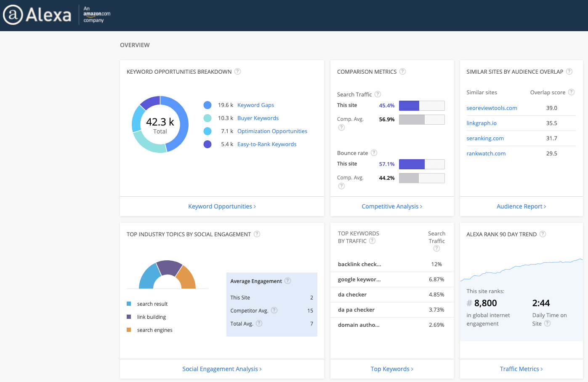Open Audience Report link with chevron
This screenshot has width=588, height=382.
[x=521, y=206]
